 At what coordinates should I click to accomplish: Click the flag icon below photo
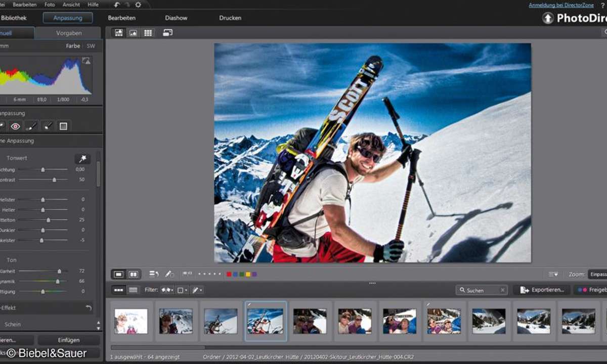pyautogui.click(x=187, y=274)
